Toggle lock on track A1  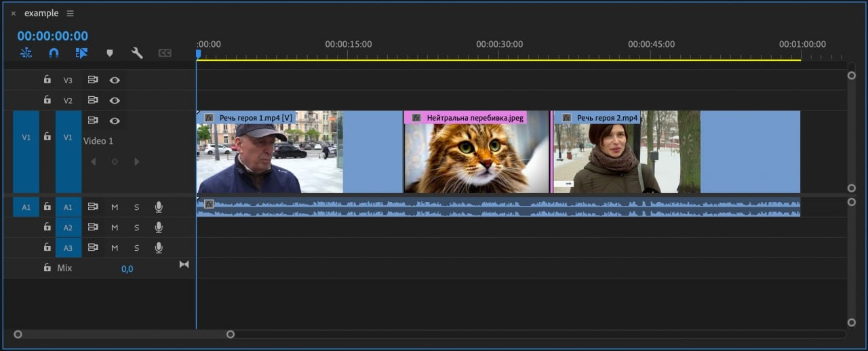pyautogui.click(x=47, y=207)
